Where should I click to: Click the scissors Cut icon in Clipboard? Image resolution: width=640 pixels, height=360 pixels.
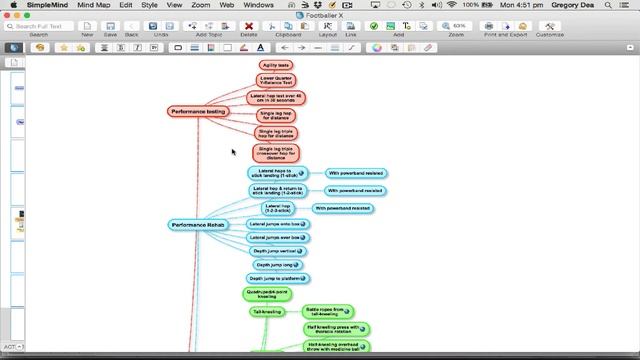271,26
